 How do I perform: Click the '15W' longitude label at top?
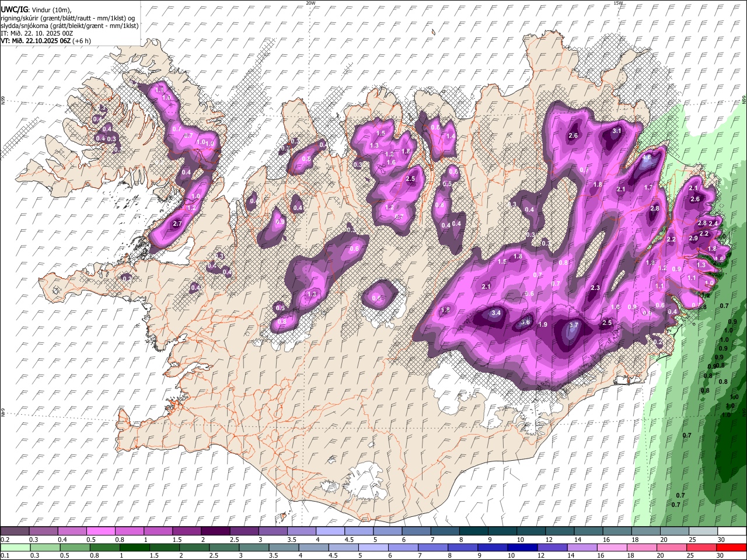point(619,3)
